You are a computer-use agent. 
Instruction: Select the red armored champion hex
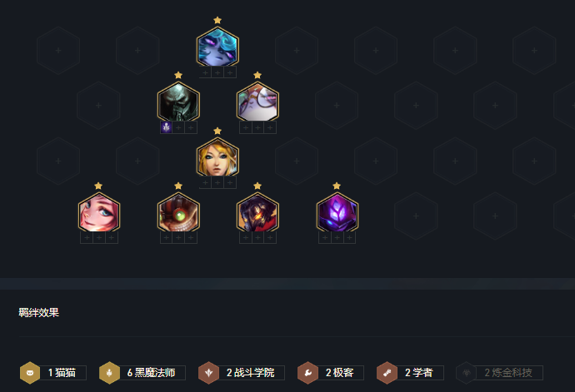coord(257,213)
